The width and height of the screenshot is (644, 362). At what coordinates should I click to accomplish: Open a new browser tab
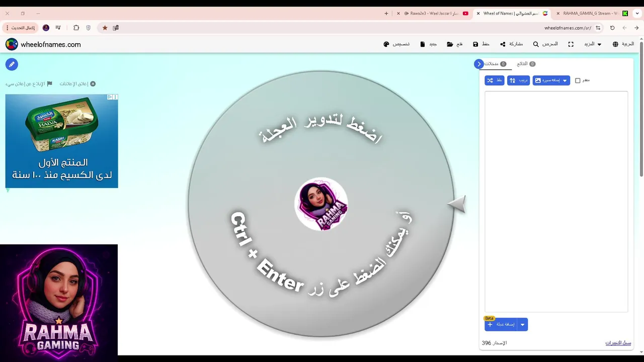pos(386,14)
